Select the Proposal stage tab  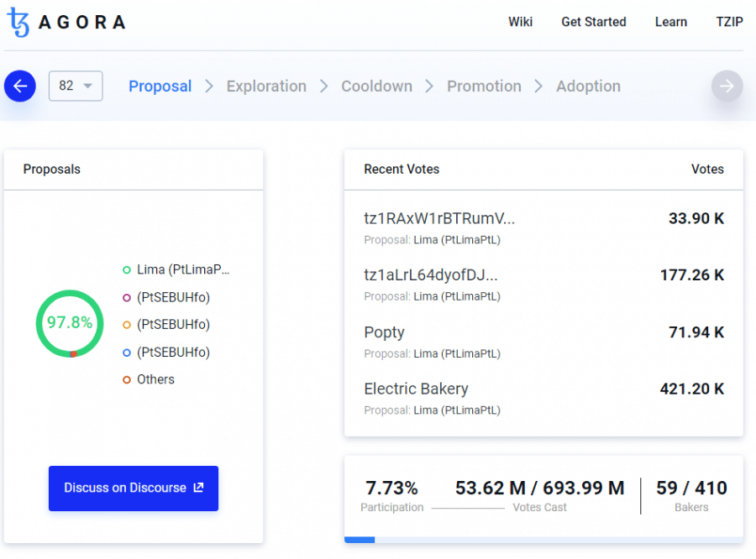click(x=160, y=86)
